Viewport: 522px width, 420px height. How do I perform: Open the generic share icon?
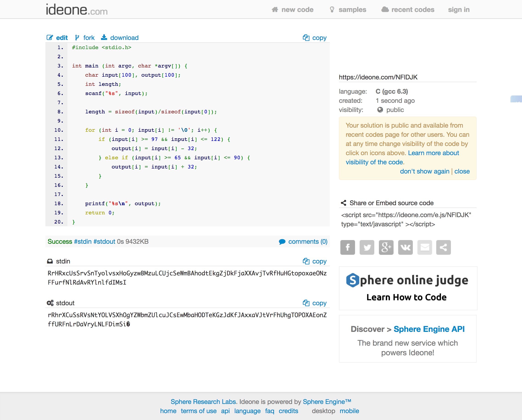point(443,247)
